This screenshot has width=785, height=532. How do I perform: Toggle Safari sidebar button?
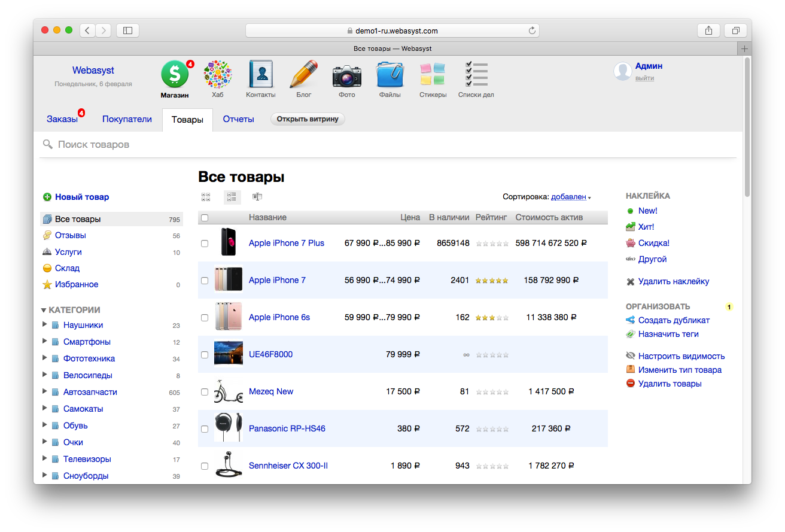click(127, 31)
